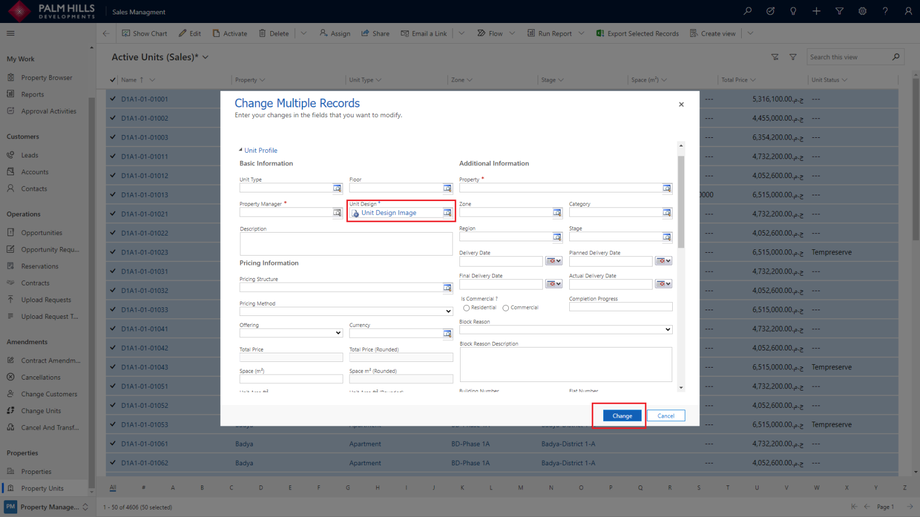Screen dimensions: 920x517
Task: Click the Change button
Action: tap(622, 416)
